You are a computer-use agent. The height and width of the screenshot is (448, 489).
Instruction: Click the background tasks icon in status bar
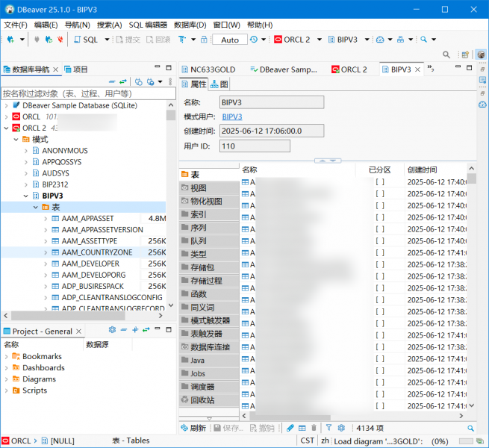click(x=479, y=441)
